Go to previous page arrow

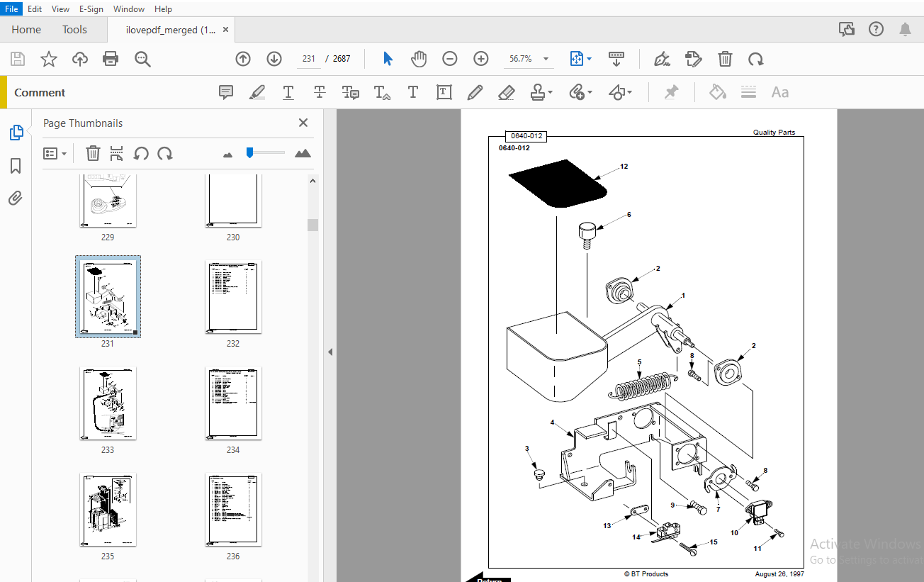tap(243, 59)
